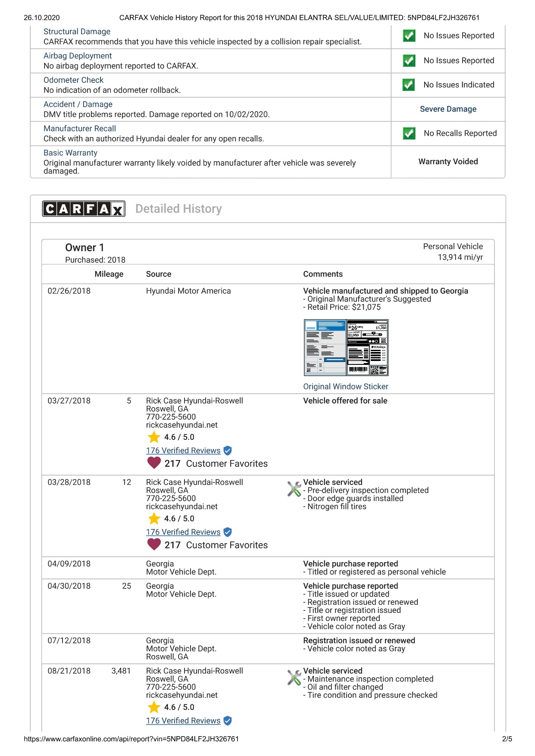
Task: Click the verified badge icon in the 08/21/2018 entry
Action: click(228, 721)
